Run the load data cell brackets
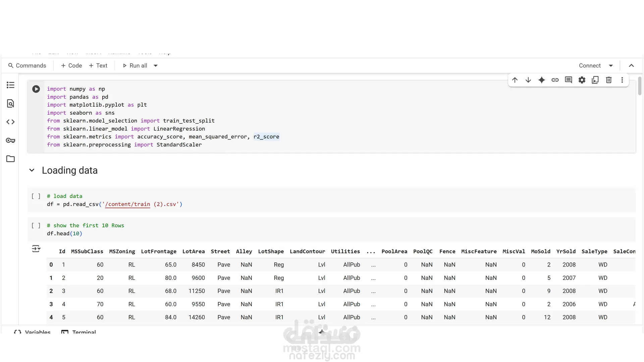This screenshot has width=644, height=362. point(36,196)
